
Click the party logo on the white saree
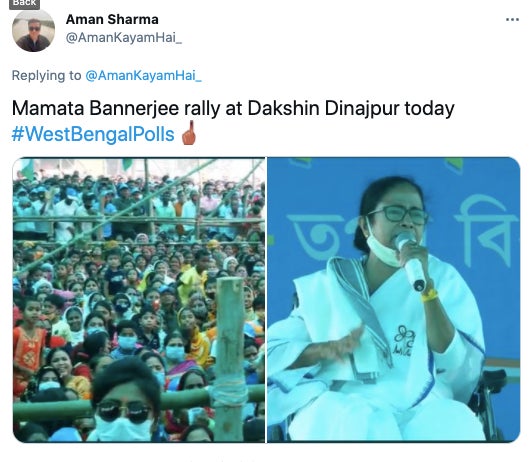pyautogui.click(x=404, y=341)
